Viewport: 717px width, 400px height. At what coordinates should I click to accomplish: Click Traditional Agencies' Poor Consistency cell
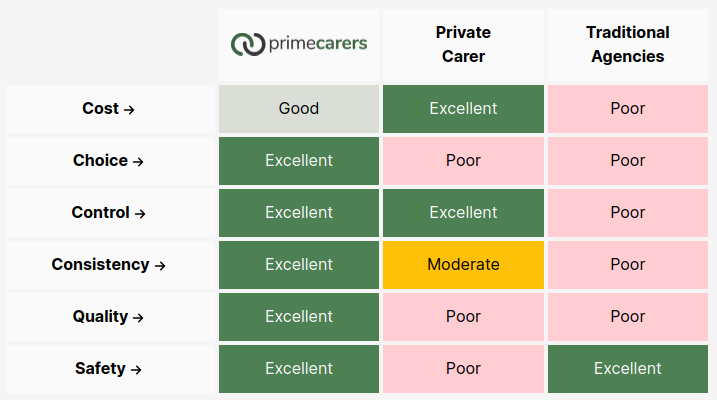(627, 265)
